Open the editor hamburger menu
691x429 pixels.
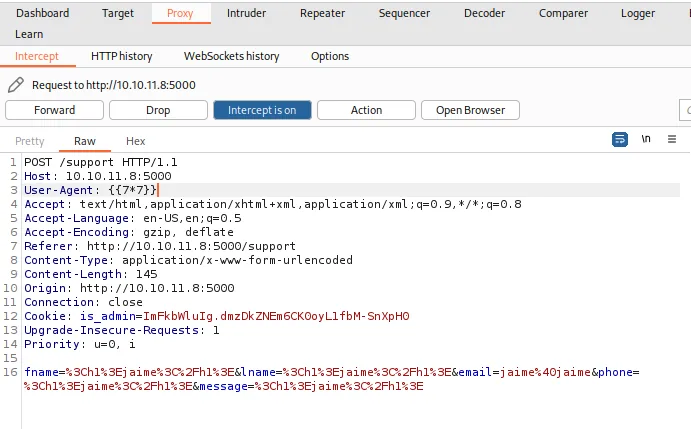[672, 139]
